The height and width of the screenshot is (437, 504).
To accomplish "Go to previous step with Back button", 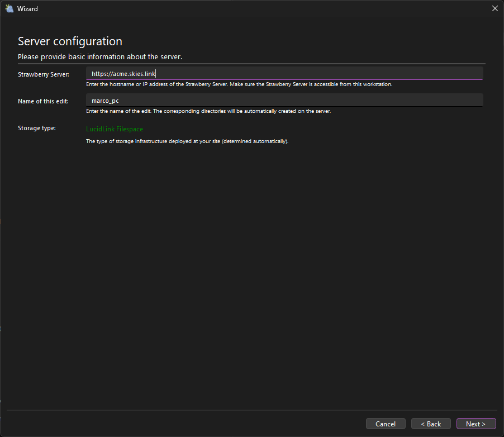I will tap(431, 424).
